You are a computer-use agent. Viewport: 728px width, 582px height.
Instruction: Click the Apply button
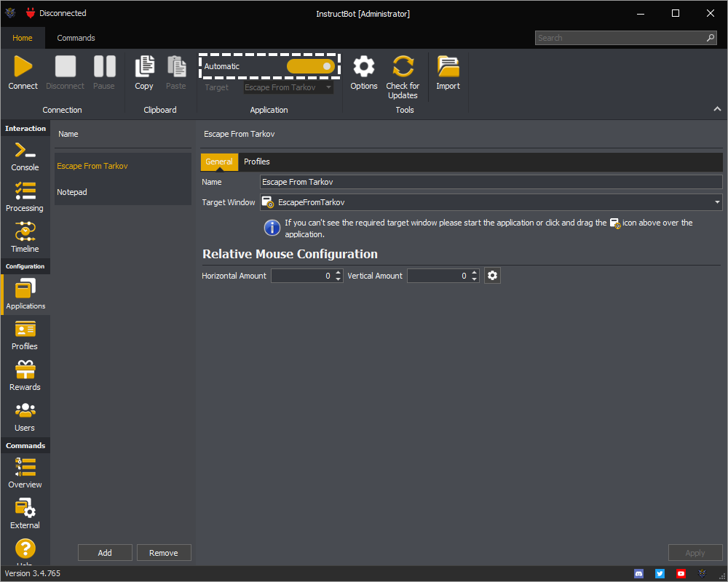695,553
